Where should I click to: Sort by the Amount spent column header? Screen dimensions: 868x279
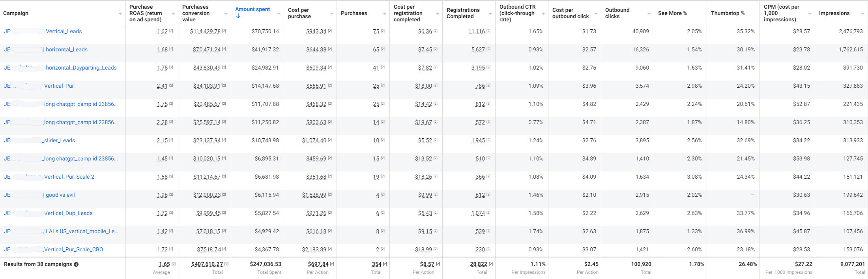(253, 9)
